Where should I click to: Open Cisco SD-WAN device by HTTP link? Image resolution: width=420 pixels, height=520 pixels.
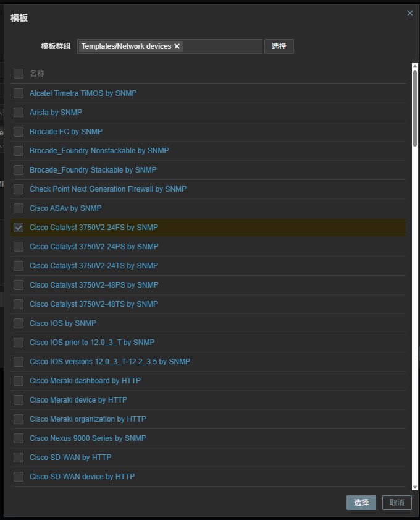83,477
